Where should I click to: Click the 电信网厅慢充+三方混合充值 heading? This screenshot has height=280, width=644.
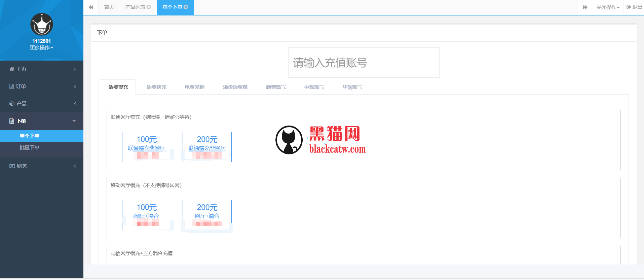(142, 253)
